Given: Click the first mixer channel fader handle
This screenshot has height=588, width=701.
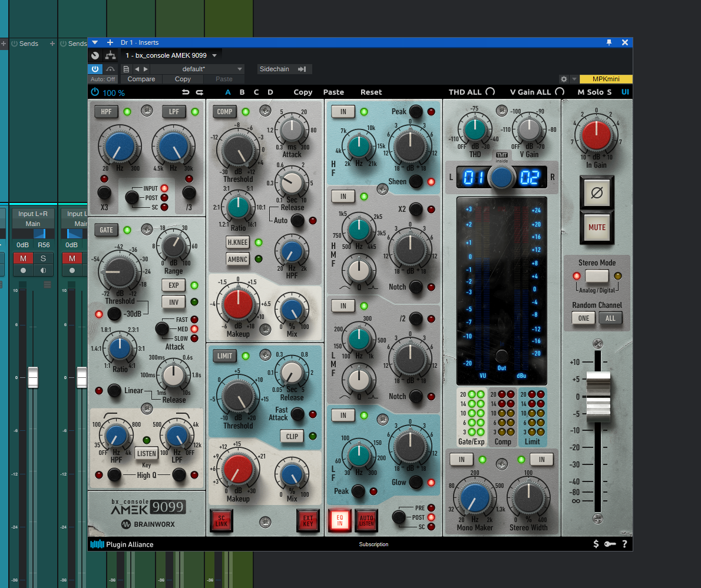Looking at the screenshot, I should coord(33,377).
